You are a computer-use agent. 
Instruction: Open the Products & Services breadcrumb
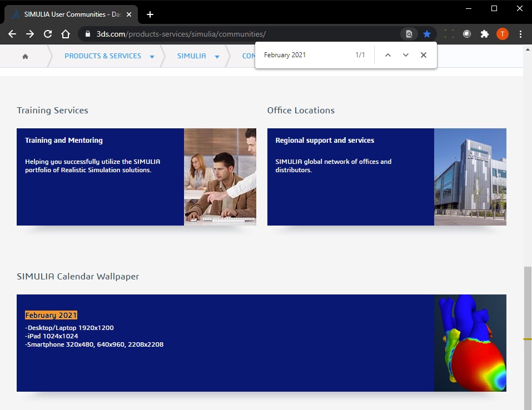(x=103, y=56)
